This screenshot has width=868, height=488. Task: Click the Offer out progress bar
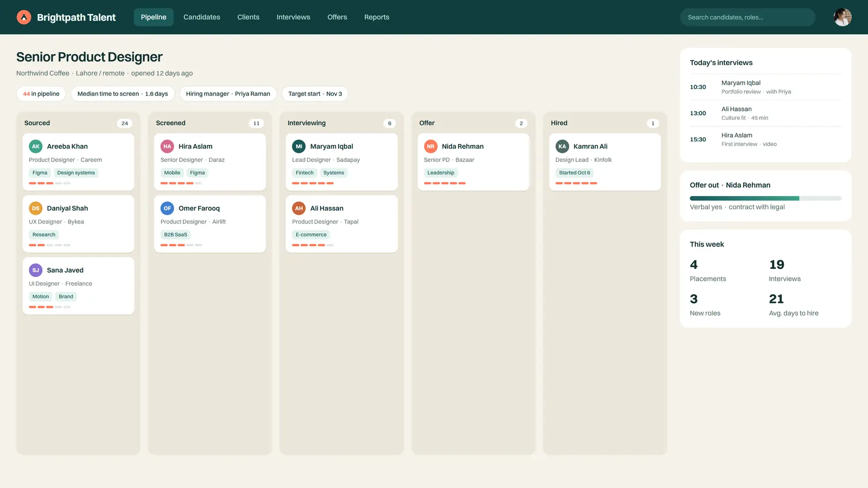click(765, 198)
